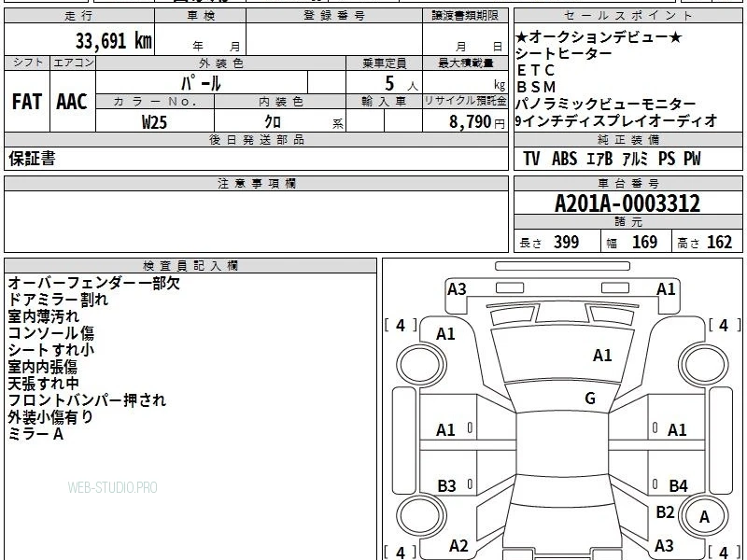The image size is (747, 560).
Task: Click the exterior color パール
Action: coord(201,83)
